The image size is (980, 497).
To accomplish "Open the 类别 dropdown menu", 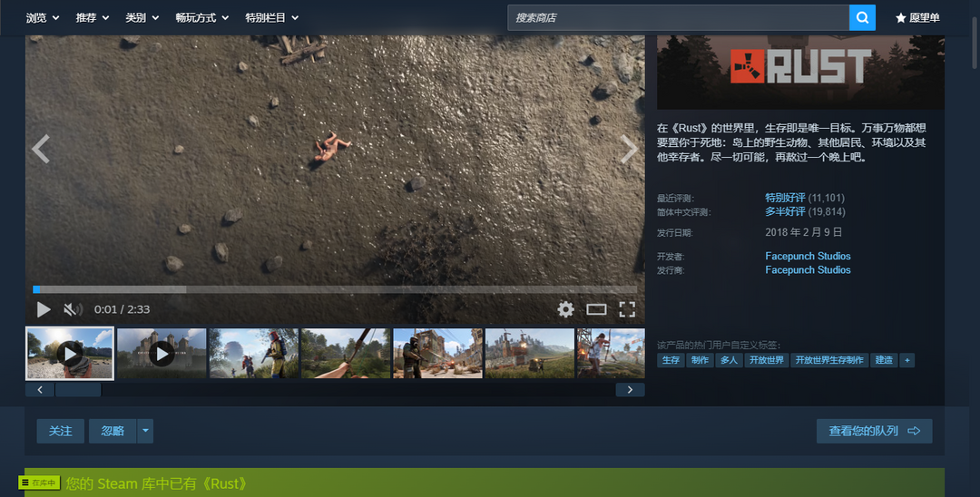I will pos(142,17).
